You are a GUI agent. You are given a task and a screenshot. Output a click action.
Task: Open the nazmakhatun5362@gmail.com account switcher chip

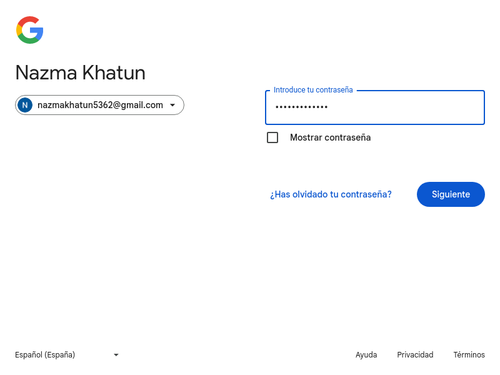point(99,105)
